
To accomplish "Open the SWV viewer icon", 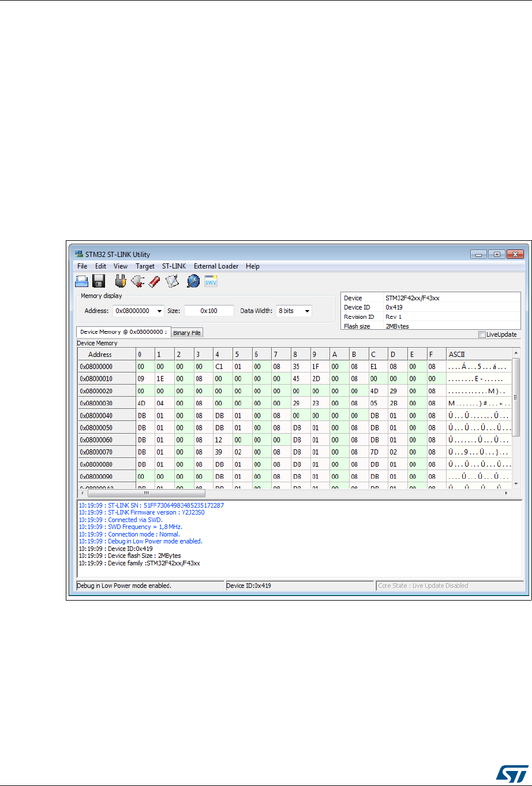I will pyautogui.click(x=211, y=281).
